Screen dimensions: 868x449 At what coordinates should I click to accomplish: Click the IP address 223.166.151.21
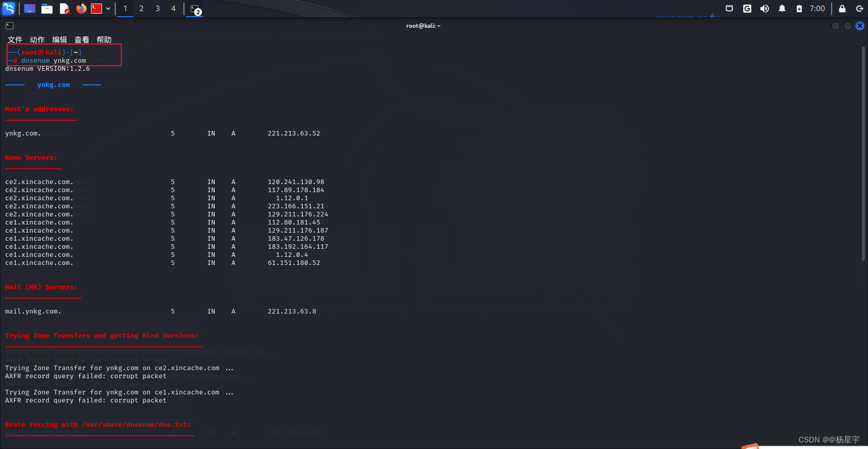click(296, 206)
